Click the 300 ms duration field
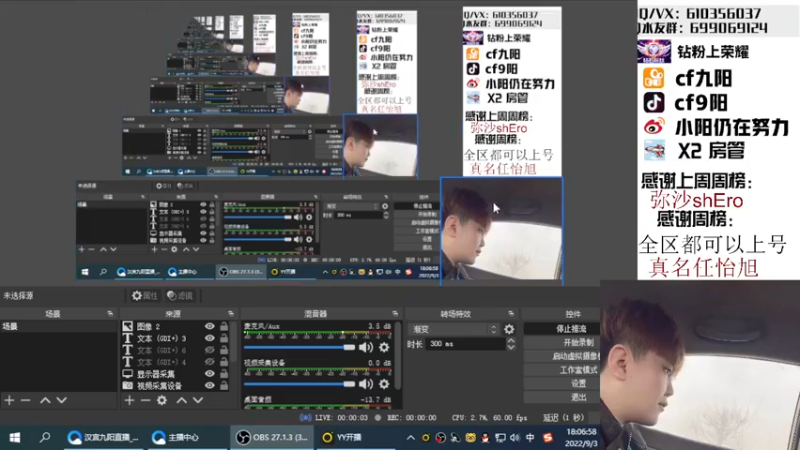Image resolution: width=800 pixels, height=450 pixels. point(465,344)
